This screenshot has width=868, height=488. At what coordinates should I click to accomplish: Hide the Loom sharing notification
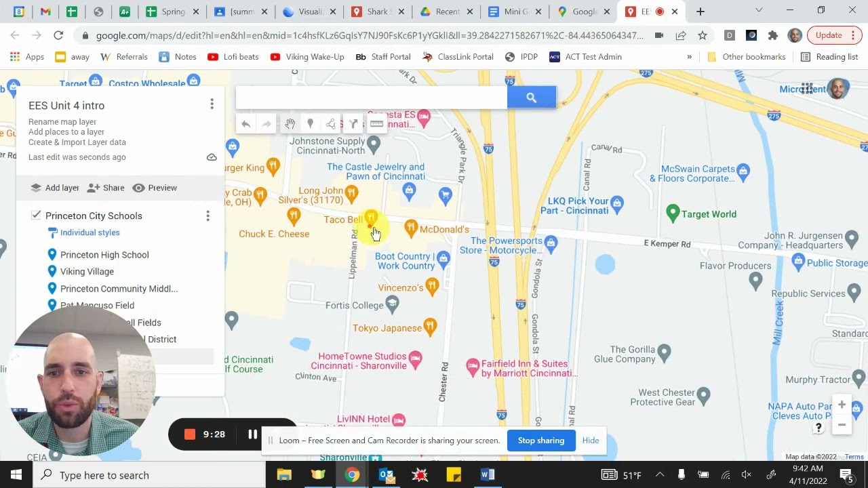point(591,441)
